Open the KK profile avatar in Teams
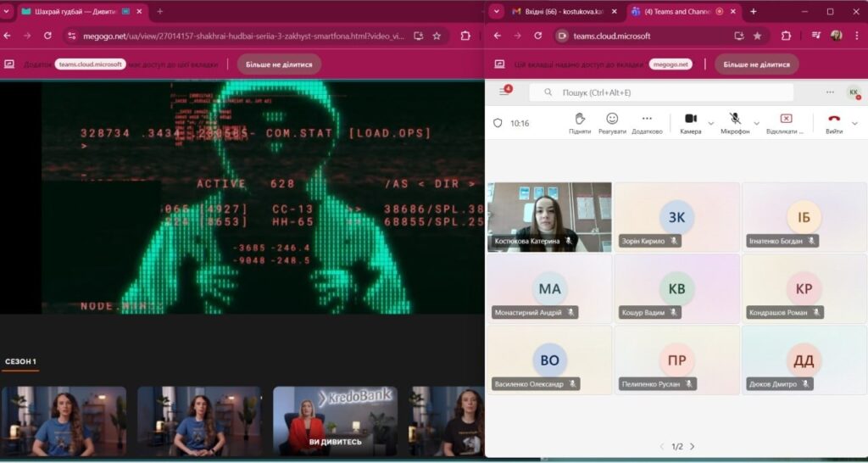Image resolution: width=868 pixels, height=463 pixels. click(853, 92)
